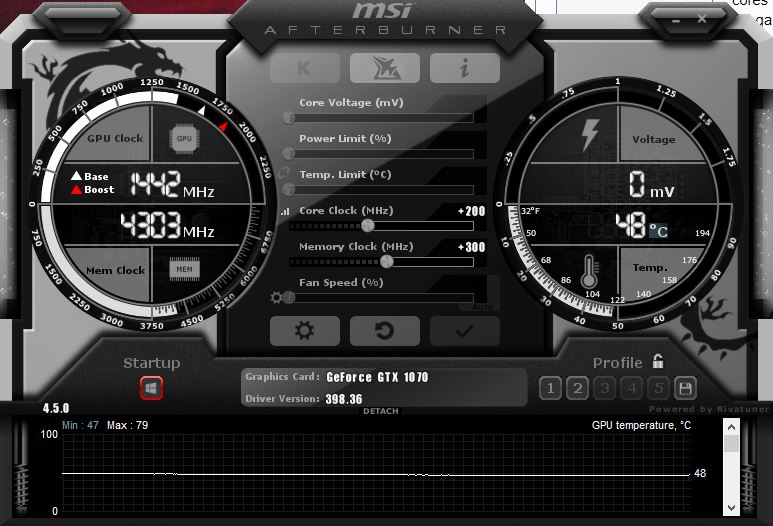Screen dimensions: 773x526
Task: Launch OC Scanner with the jet icon button
Action: tap(385, 68)
